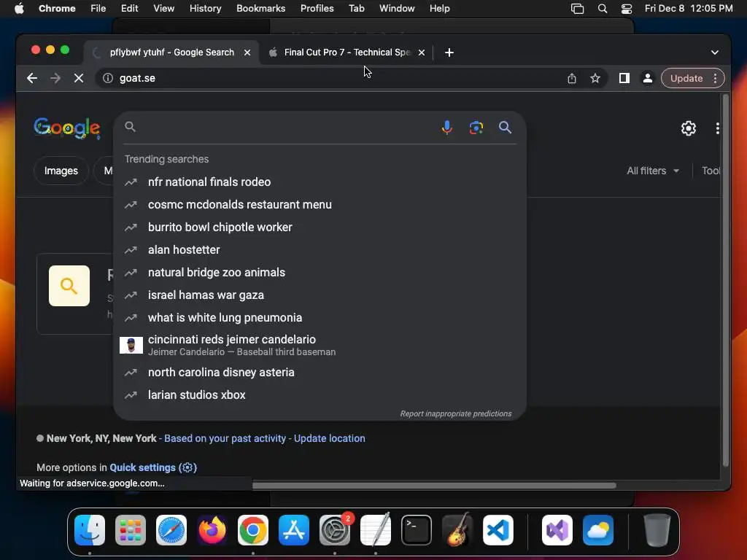The height and width of the screenshot is (560, 747).
Task: Choose north carolina disney asteria suggestion
Action: pyautogui.click(x=320, y=373)
